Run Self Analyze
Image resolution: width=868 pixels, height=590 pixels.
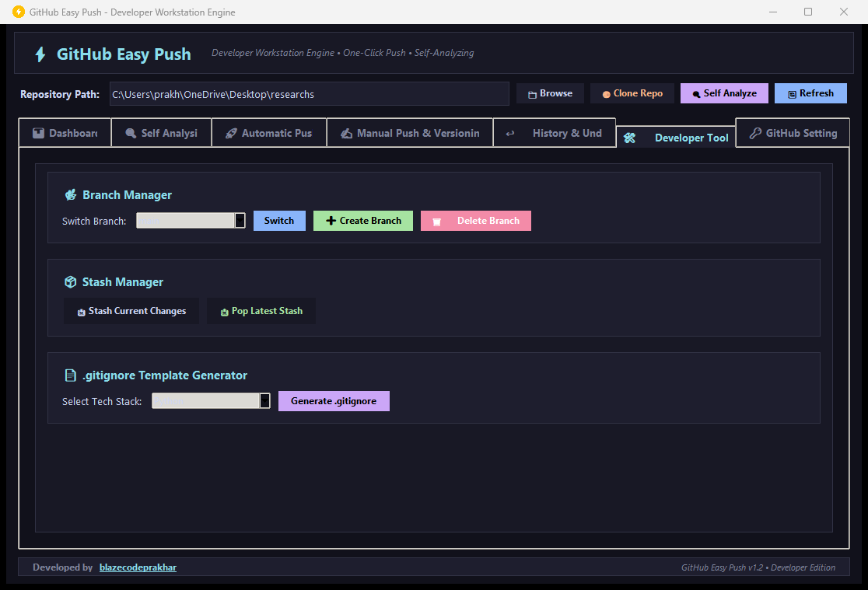(x=724, y=93)
